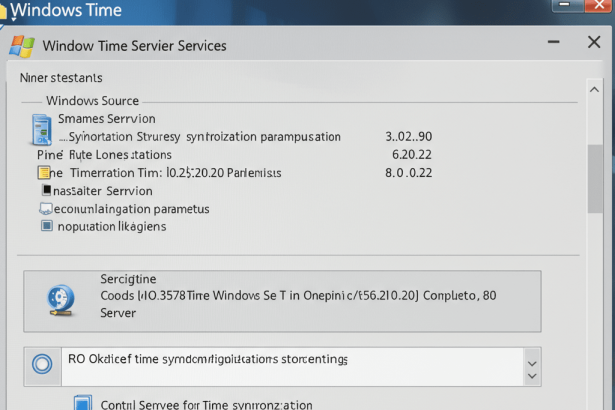Click the vertical scrollbar thumb
Screen dimensions: 615x410
[595, 179]
